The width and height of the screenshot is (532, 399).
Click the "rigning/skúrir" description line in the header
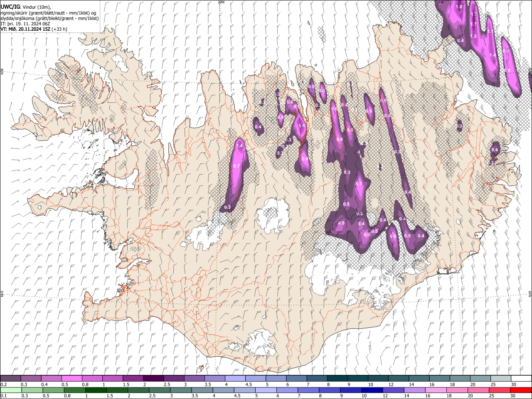[48, 12]
